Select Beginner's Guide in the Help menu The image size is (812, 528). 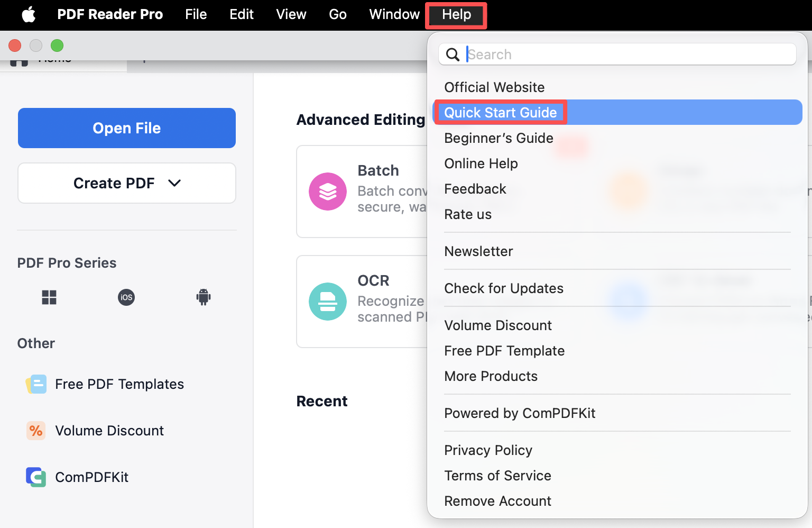tap(499, 138)
